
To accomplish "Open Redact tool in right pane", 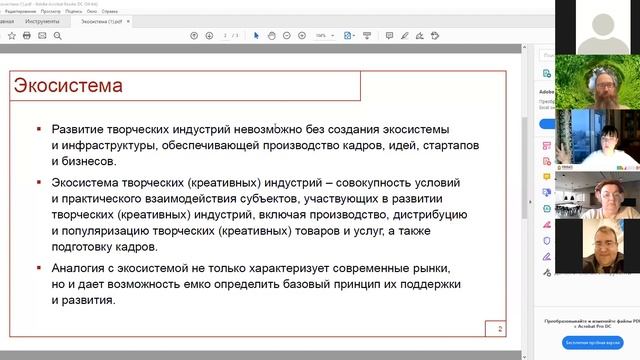I will 547,224.
